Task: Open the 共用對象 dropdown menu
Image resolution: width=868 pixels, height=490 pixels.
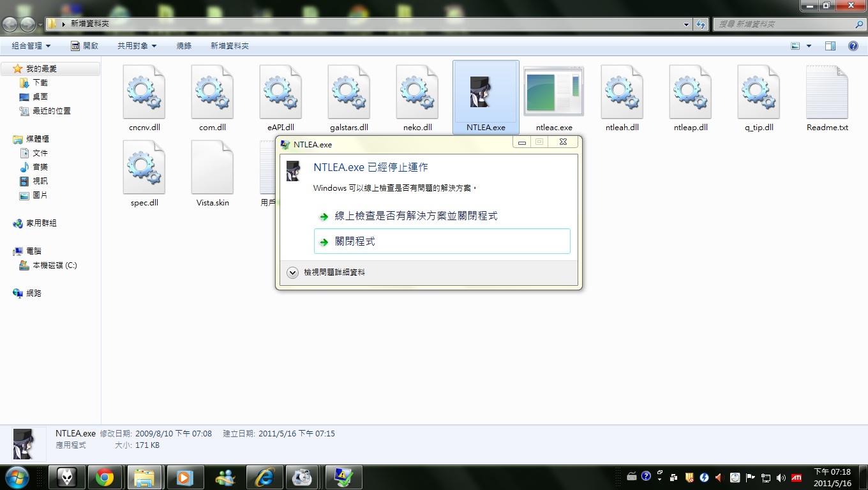Action: [x=137, y=46]
